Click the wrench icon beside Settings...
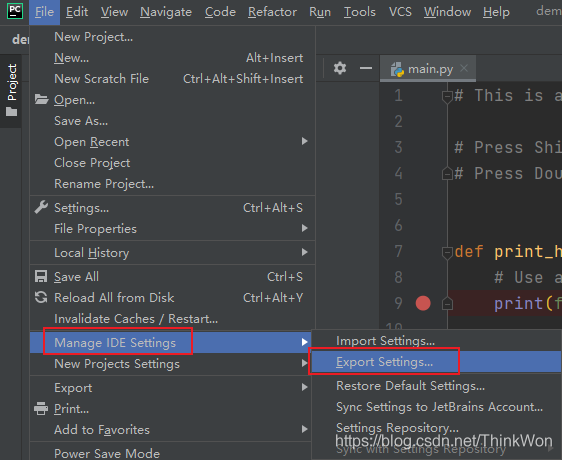The width and height of the screenshot is (562, 460). (x=41, y=207)
